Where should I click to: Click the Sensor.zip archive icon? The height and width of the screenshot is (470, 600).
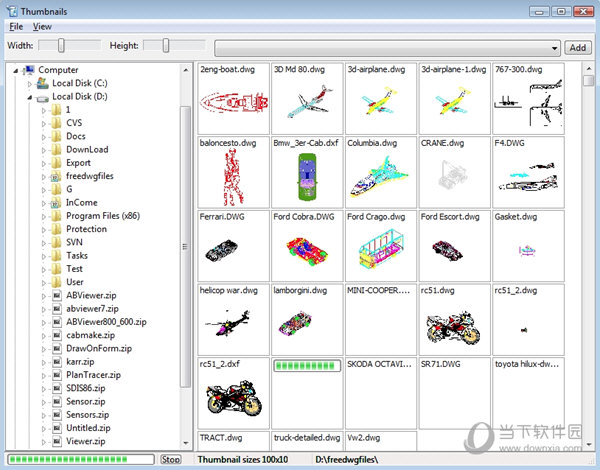tap(57, 401)
